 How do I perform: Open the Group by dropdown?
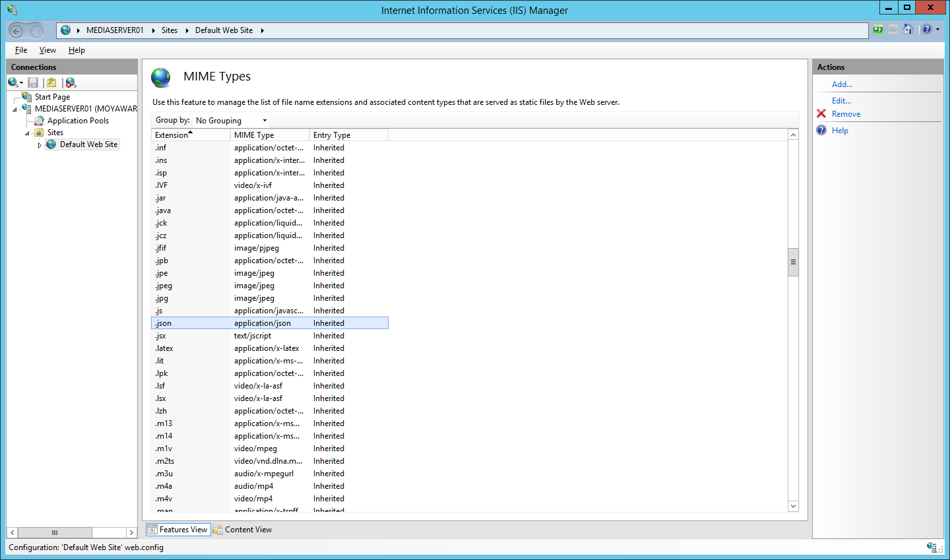pos(264,120)
